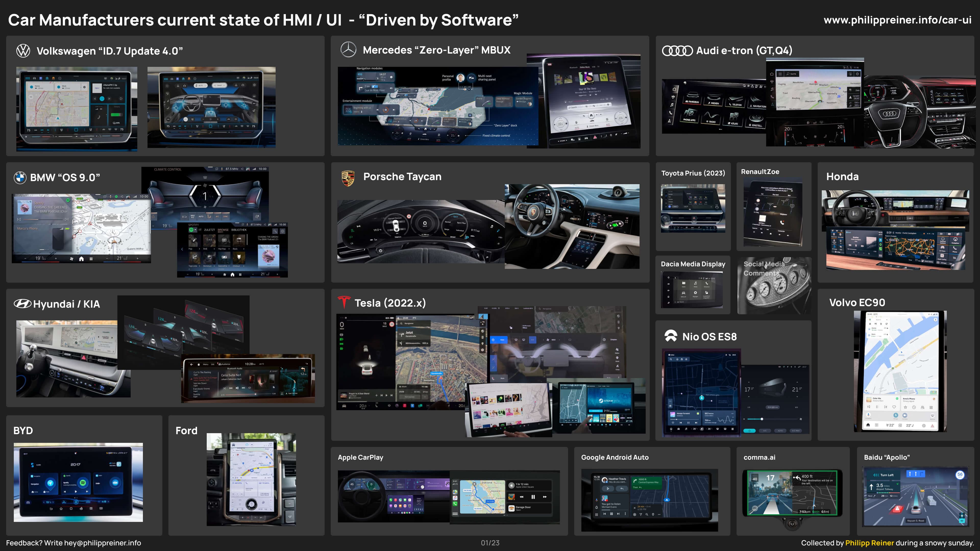
Task: Click the main title 'Driven by Software'
Action: [x=439, y=20]
